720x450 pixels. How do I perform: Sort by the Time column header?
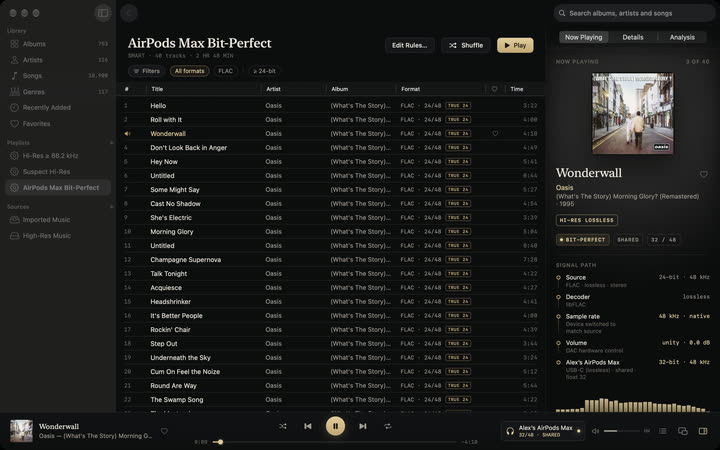click(x=517, y=89)
